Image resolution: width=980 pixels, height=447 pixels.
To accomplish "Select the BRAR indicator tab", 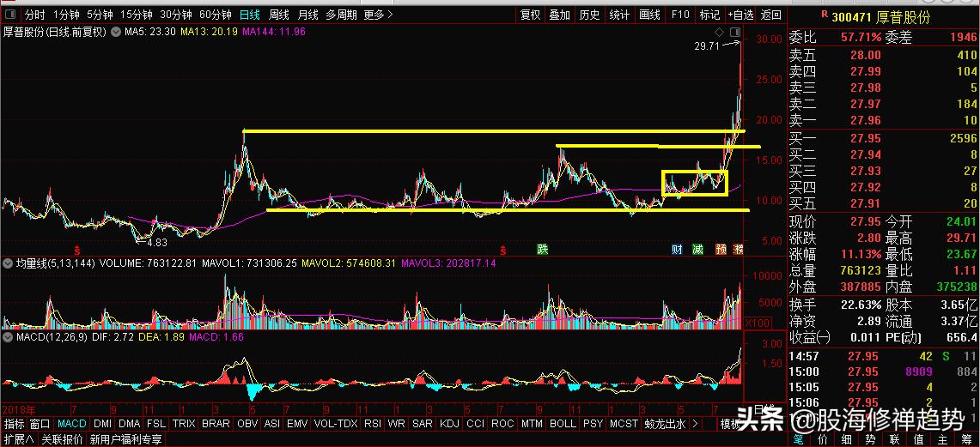I will click(216, 424).
